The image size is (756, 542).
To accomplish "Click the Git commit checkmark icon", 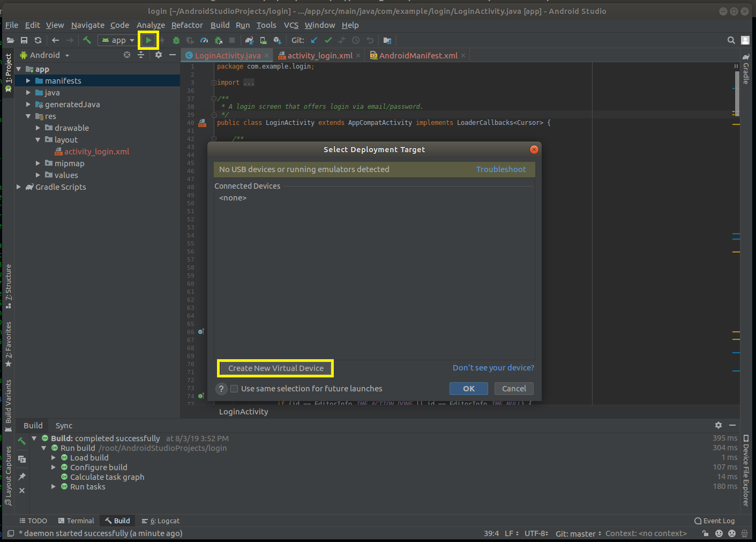I will tap(328, 40).
